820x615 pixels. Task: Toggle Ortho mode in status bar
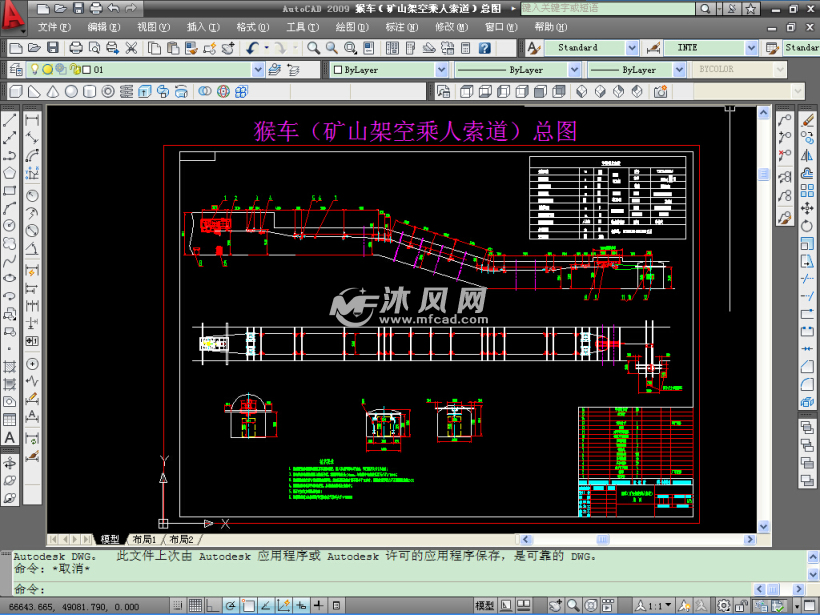[x=212, y=605]
